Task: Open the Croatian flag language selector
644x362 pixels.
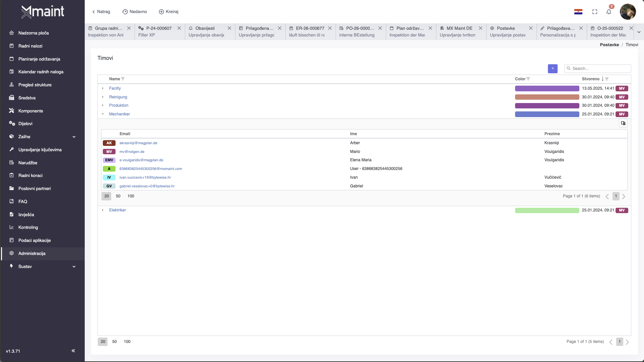Action: pos(578,12)
